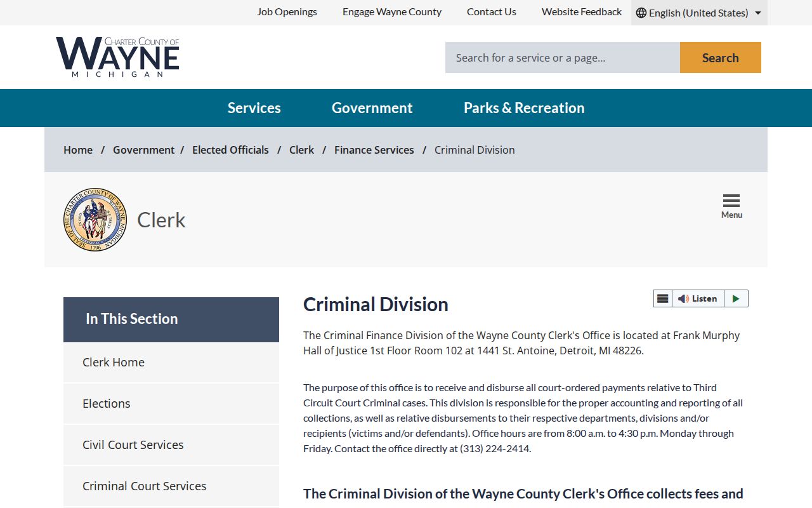The image size is (812, 508).
Task: Click the In This Section header
Action: point(171,319)
